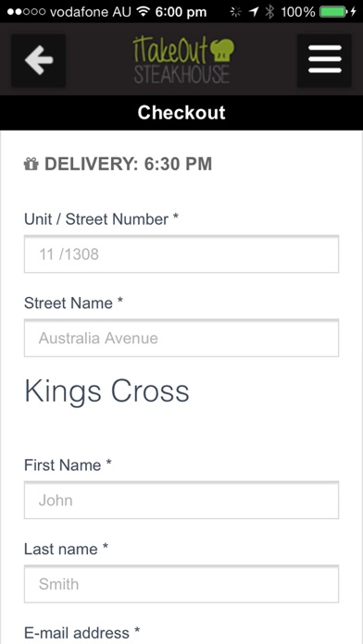Viewport: 363px width, 644px height.
Task: Focus the First Name input field
Action: tap(181, 501)
